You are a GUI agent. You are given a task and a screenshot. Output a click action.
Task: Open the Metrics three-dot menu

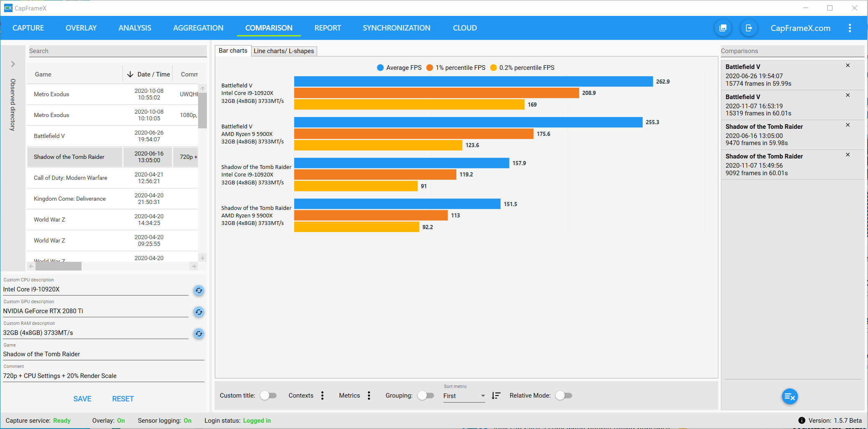[369, 396]
